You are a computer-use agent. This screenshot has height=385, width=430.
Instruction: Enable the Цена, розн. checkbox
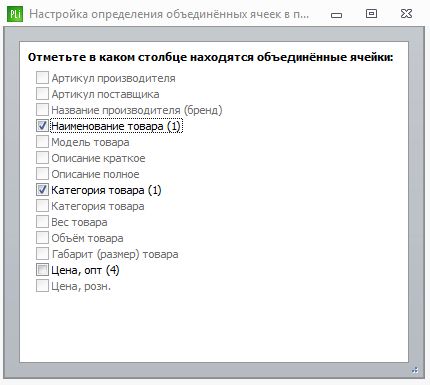click(x=42, y=286)
